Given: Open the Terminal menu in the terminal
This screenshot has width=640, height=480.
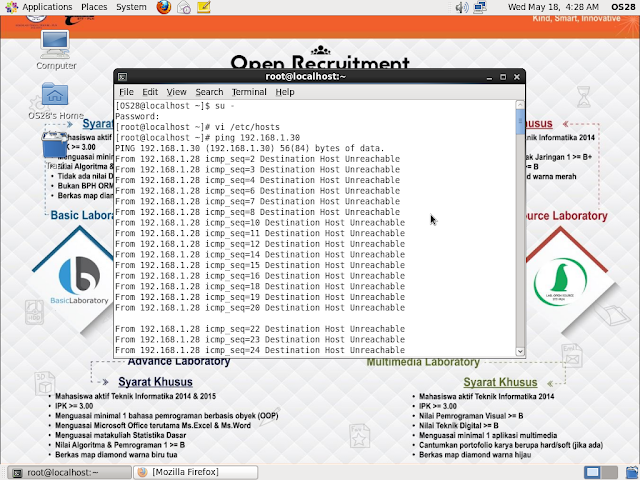Looking at the screenshot, I should [x=249, y=92].
